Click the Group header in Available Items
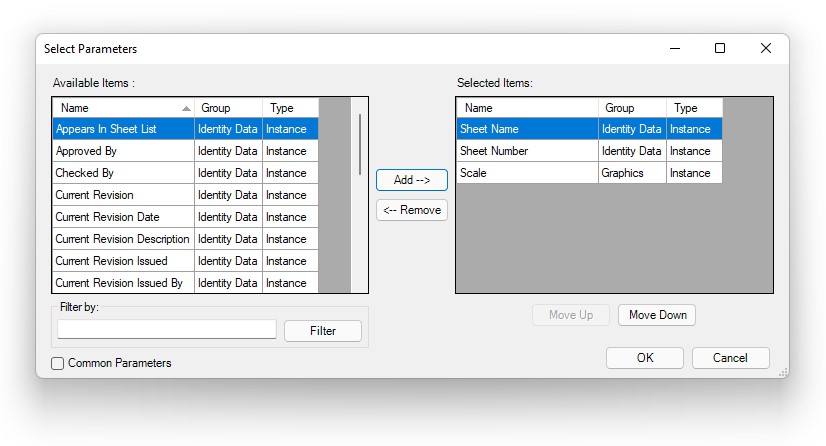Screen dimensions: 826x446 pos(228,108)
